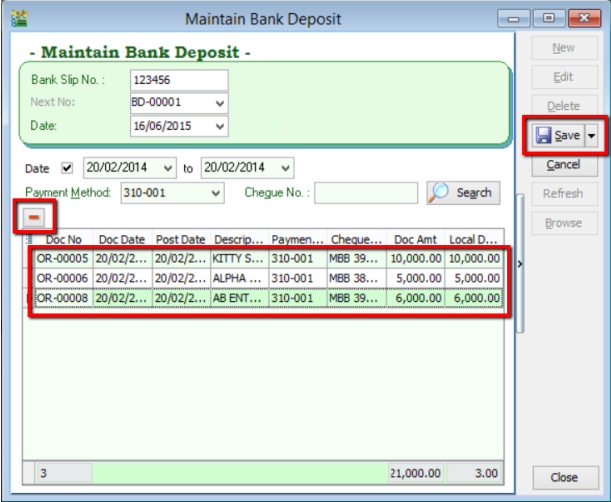The width and height of the screenshot is (611, 502).
Task: Click the orange minus remove-row icon
Action: point(33,215)
